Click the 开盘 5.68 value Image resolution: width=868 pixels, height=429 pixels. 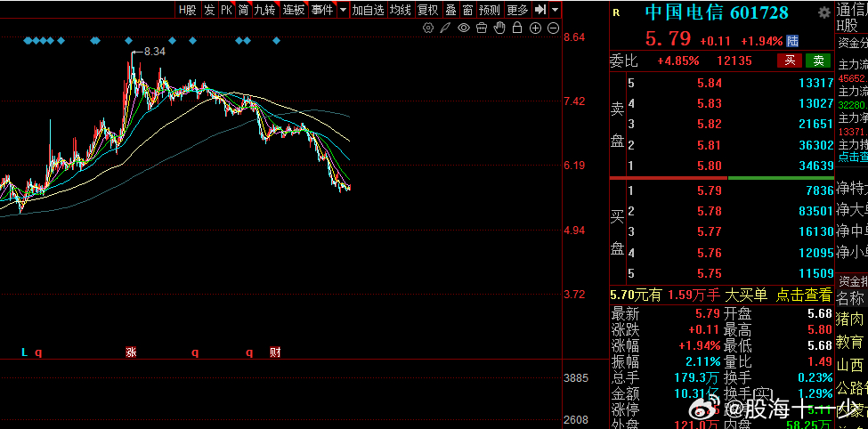coord(821,313)
